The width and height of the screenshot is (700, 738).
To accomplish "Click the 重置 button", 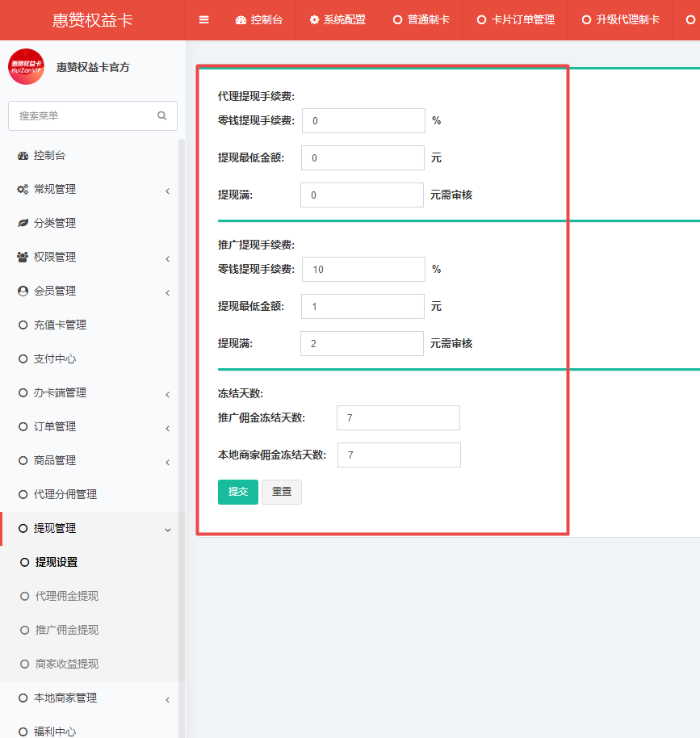I will [x=282, y=492].
